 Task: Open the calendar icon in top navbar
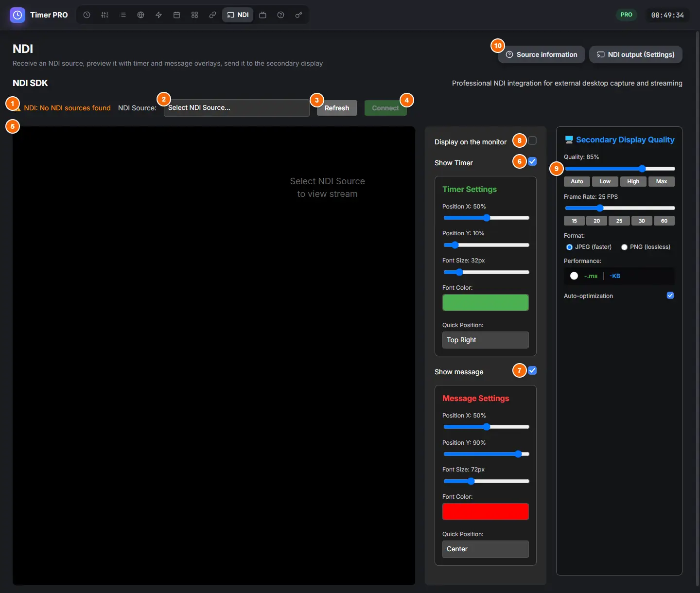(x=176, y=15)
